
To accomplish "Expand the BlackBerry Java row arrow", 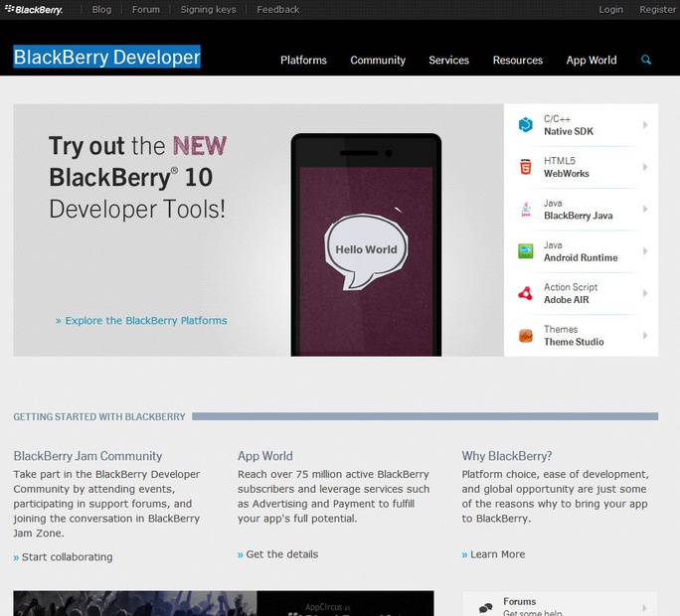I will click(x=645, y=209).
